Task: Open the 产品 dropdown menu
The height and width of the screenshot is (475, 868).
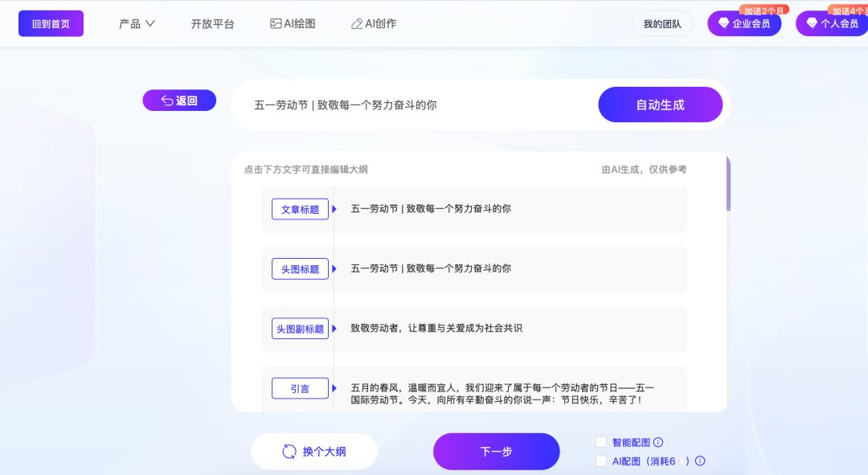Action: pos(137,24)
